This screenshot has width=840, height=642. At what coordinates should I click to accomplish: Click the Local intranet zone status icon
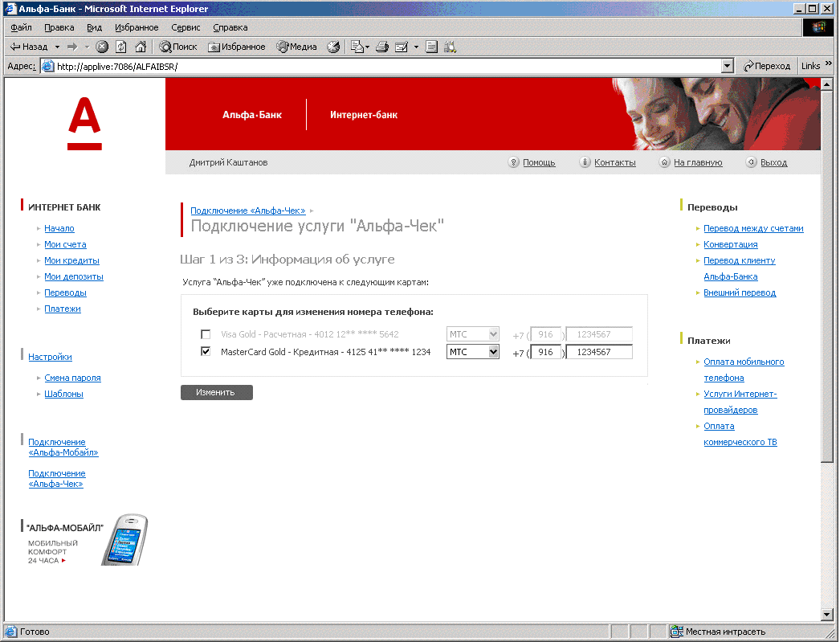pos(677,632)
